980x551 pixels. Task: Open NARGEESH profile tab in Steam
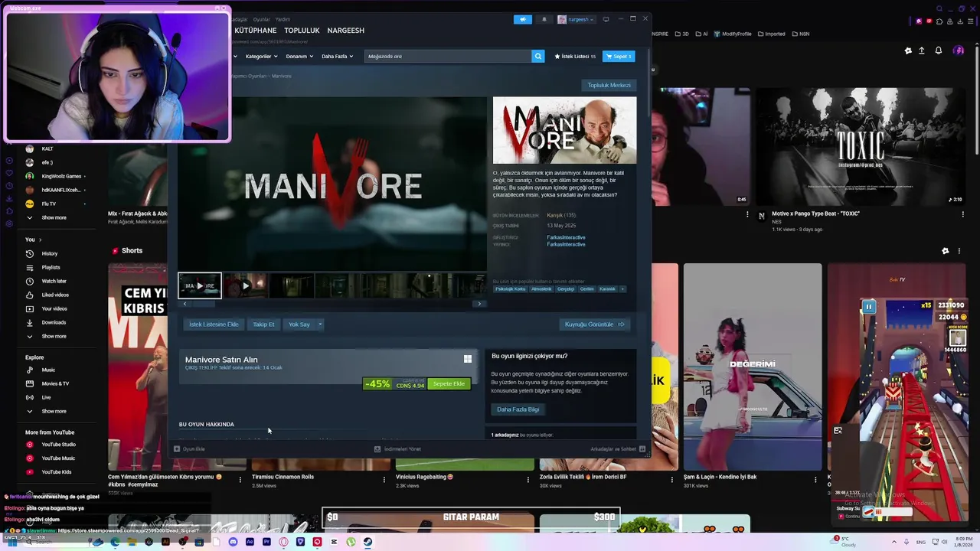(346, 31)
